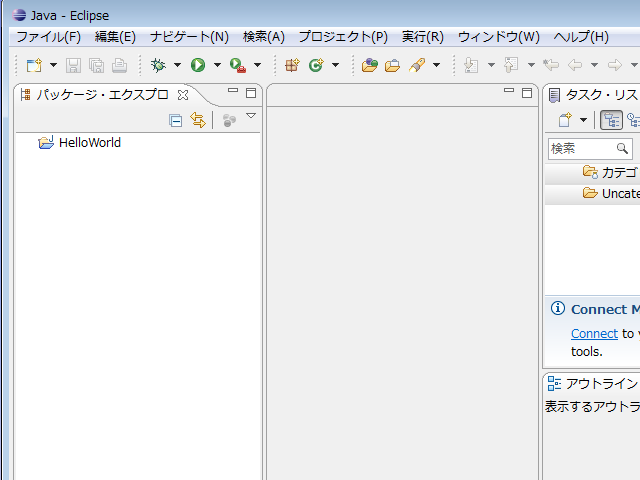This screenshot has height=480, width=640.
Task: Click the Save All icon
Action: [x=96, y=65]
